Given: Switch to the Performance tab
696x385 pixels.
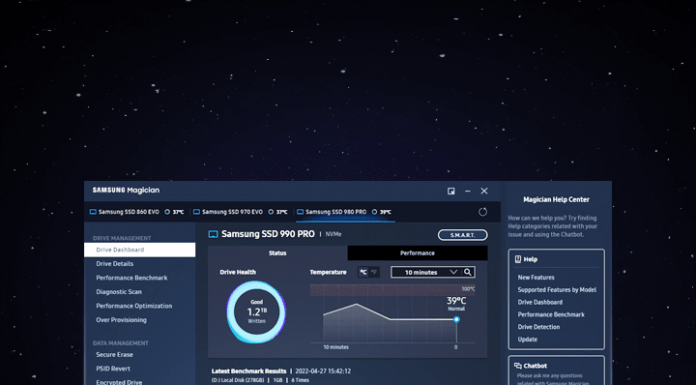Looking at the screenshot, I should 417,253.
